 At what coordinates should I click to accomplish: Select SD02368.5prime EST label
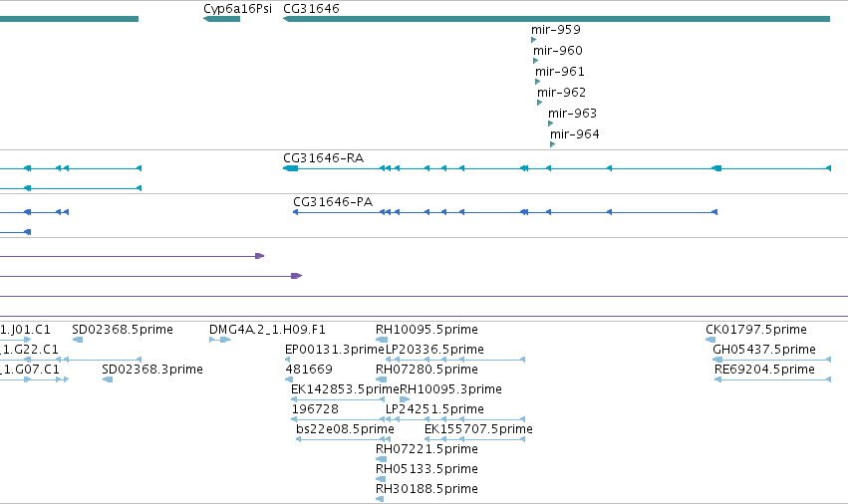pos(123,330)
